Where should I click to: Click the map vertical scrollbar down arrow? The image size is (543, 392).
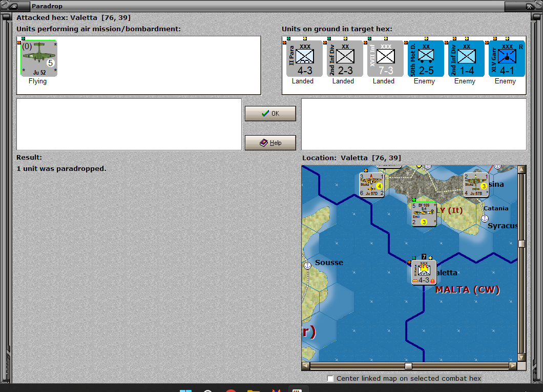click(522, 357)
